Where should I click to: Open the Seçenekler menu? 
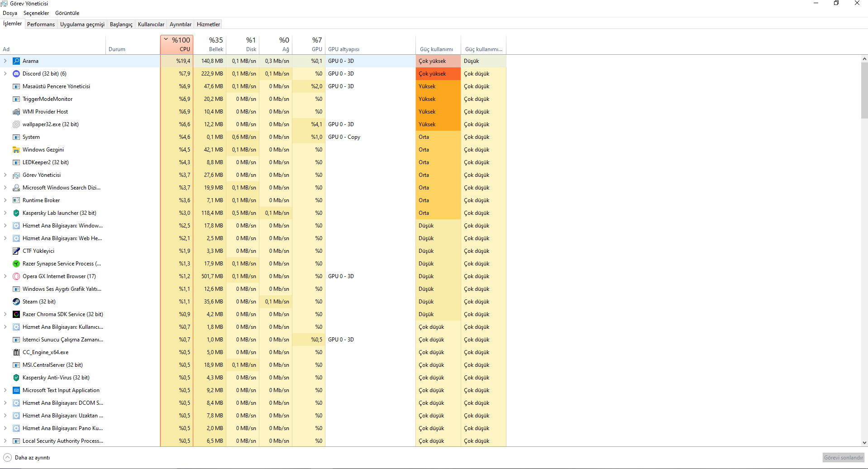click(36, 13)
